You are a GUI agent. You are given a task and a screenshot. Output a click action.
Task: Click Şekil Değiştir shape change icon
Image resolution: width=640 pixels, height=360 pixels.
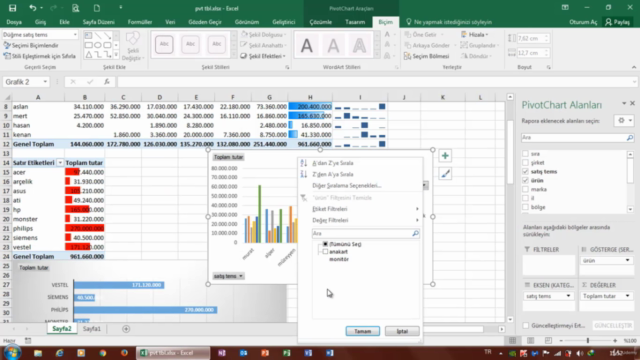133,46
